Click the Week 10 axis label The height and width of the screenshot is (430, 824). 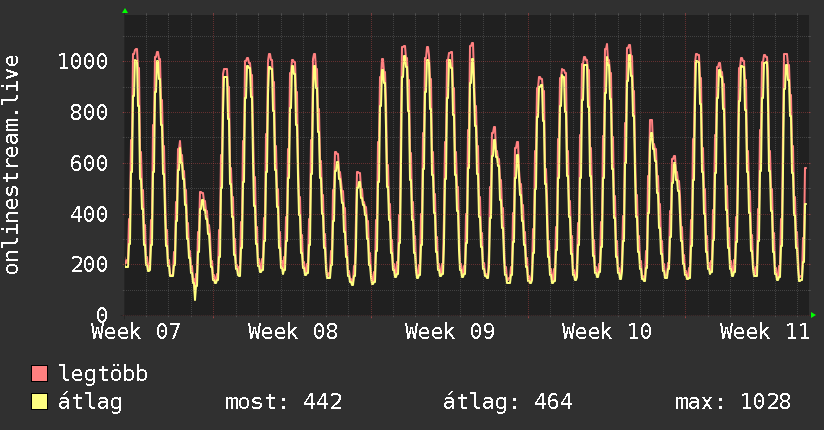(607, 332)
